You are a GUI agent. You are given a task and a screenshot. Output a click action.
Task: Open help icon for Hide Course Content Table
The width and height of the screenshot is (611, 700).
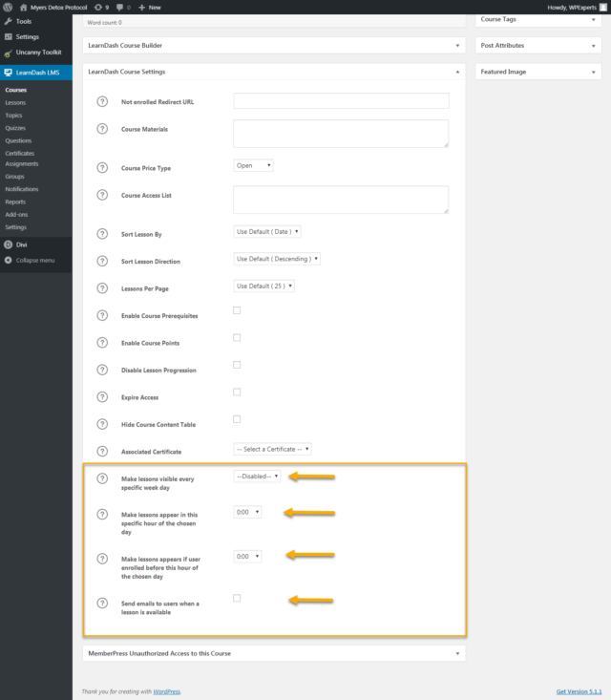(102, 424)
